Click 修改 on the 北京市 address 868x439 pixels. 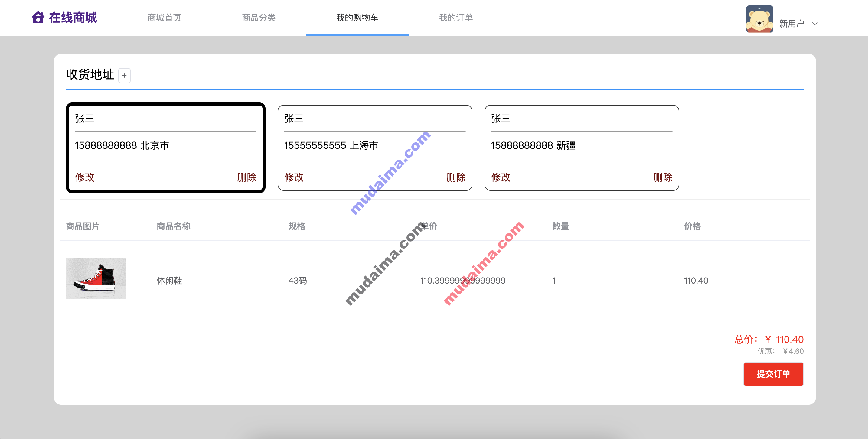coord(85,177)
